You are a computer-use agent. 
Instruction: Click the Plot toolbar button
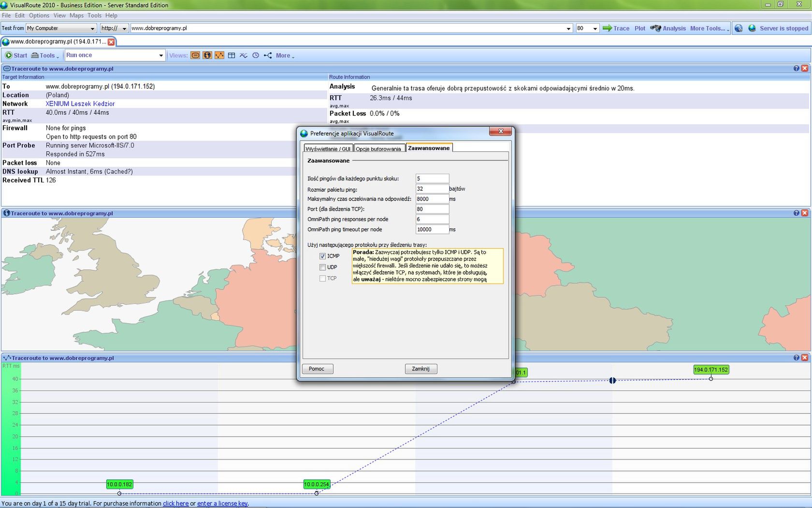coord(640,29)
